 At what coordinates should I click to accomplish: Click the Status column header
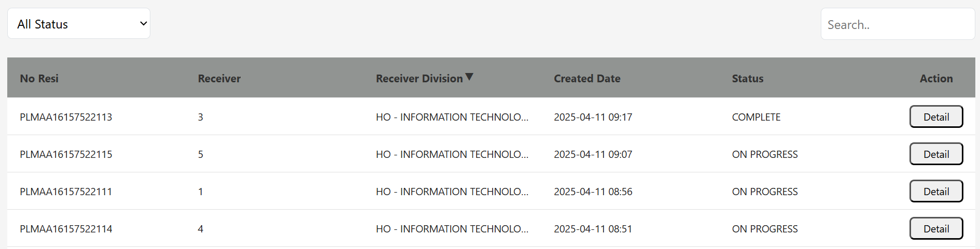(748, 79)
